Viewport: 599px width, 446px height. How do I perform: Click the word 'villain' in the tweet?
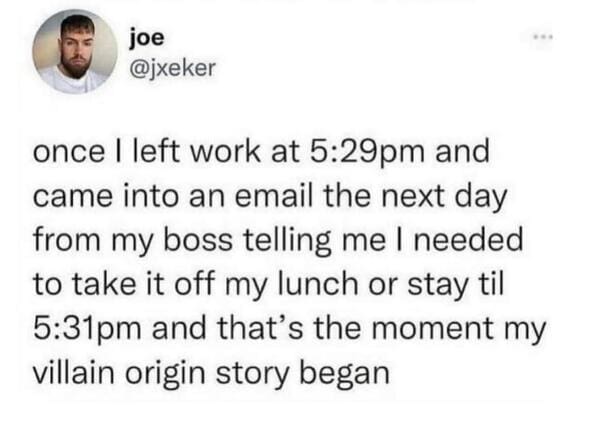(x=74, y=371)
